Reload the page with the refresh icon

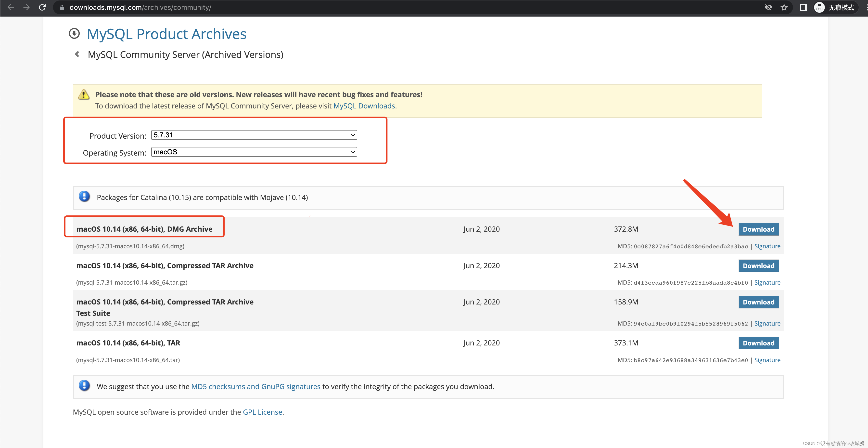click(x=42, y=7)
